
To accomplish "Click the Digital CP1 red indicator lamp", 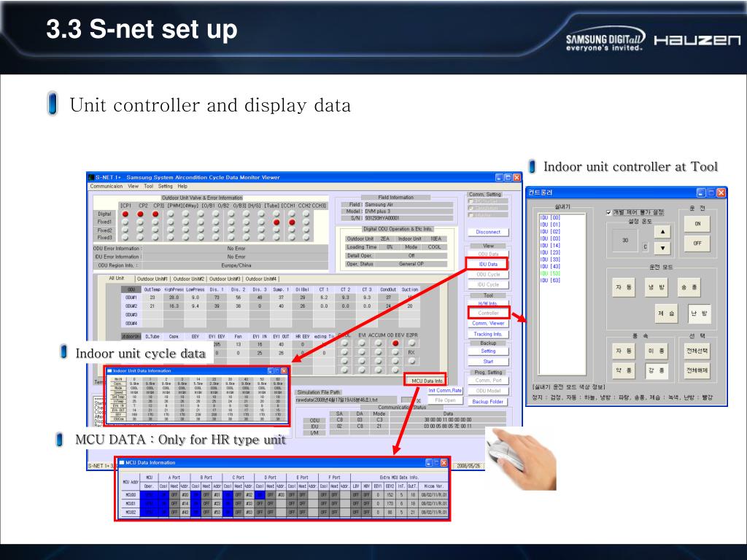I will point(125,214).
